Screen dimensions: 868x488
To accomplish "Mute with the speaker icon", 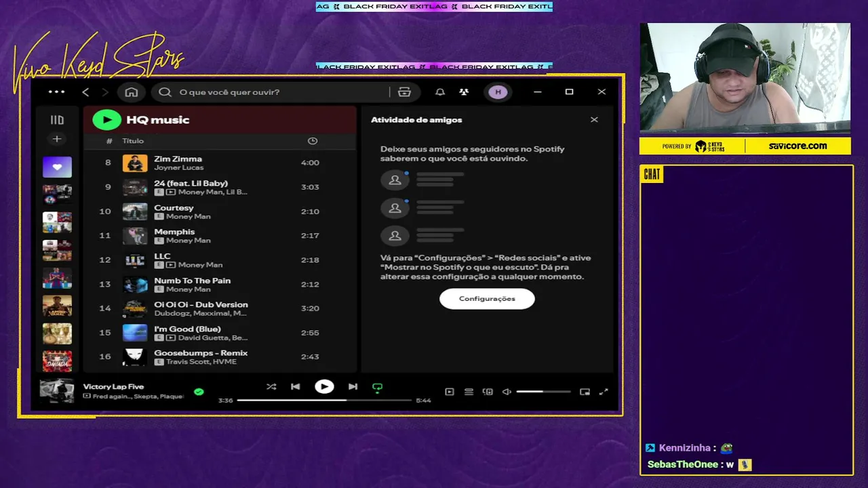I will click(507, 392).
